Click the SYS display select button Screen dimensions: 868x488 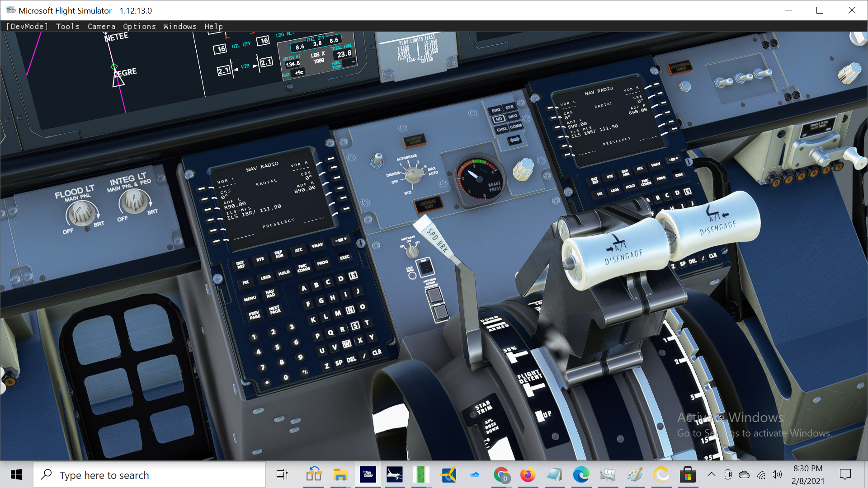click(509, 107)
